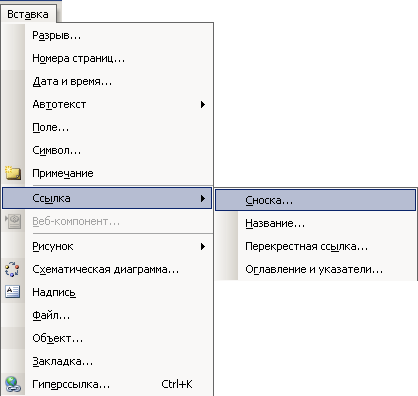Open the Вставка menu
This screenshot has width=418, height=396.
[28, 14]
